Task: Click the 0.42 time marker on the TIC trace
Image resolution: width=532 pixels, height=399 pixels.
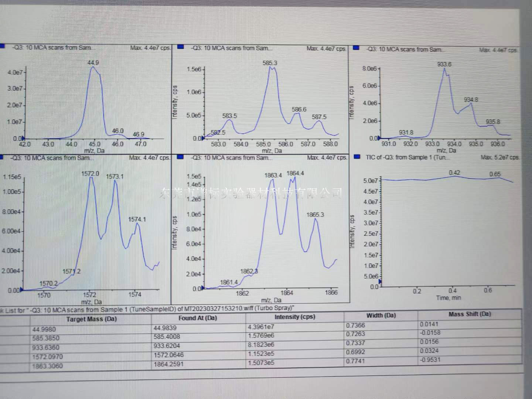Action: pyautogui.click(x=454, y=173)
